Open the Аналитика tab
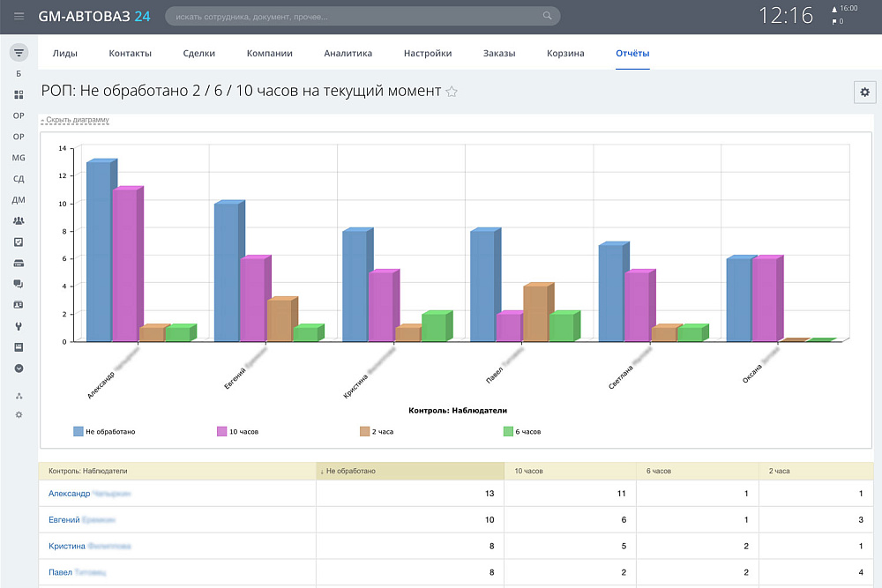Viewport: 882px width, 588px height. point(348,54)
